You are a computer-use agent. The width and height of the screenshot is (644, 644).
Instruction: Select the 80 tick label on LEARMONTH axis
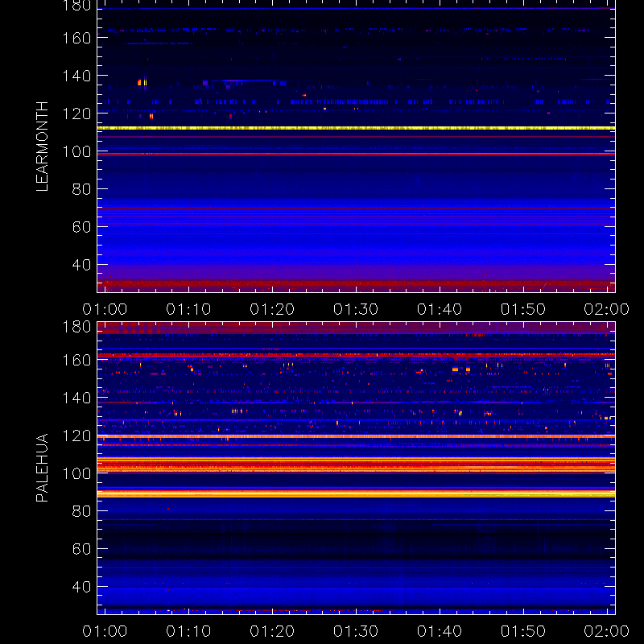tap(81, 189)
